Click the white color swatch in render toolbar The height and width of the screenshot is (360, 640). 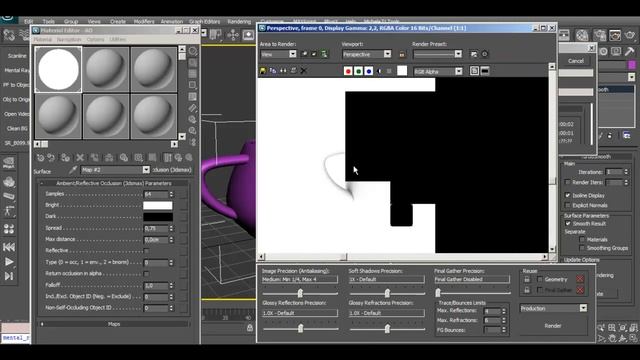click(x=402, y=71)
